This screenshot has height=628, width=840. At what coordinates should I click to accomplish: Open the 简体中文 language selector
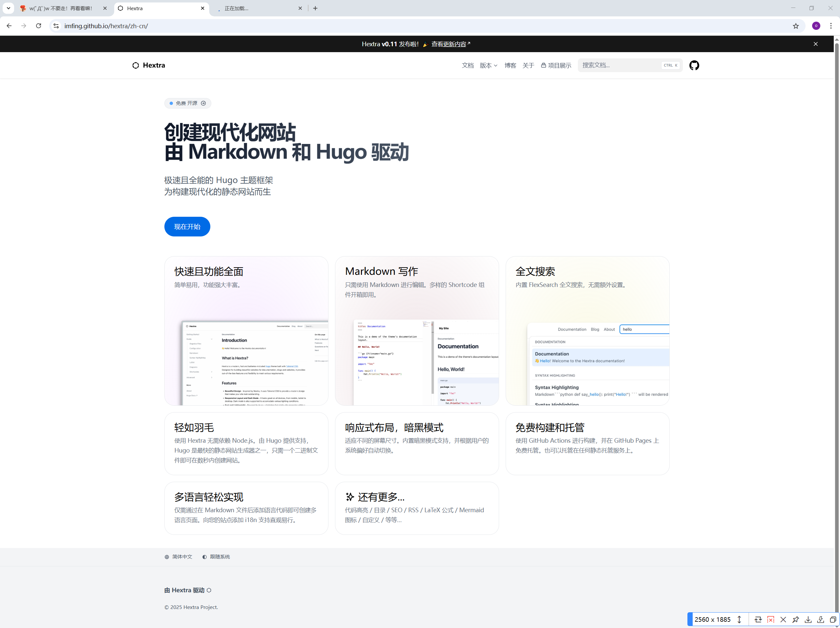tap(178, 557)
